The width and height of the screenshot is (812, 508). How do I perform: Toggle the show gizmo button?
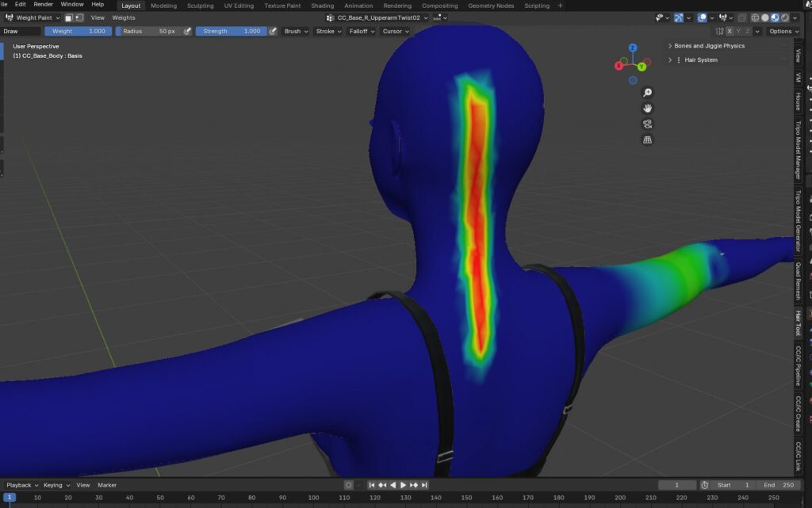(679, 17)
